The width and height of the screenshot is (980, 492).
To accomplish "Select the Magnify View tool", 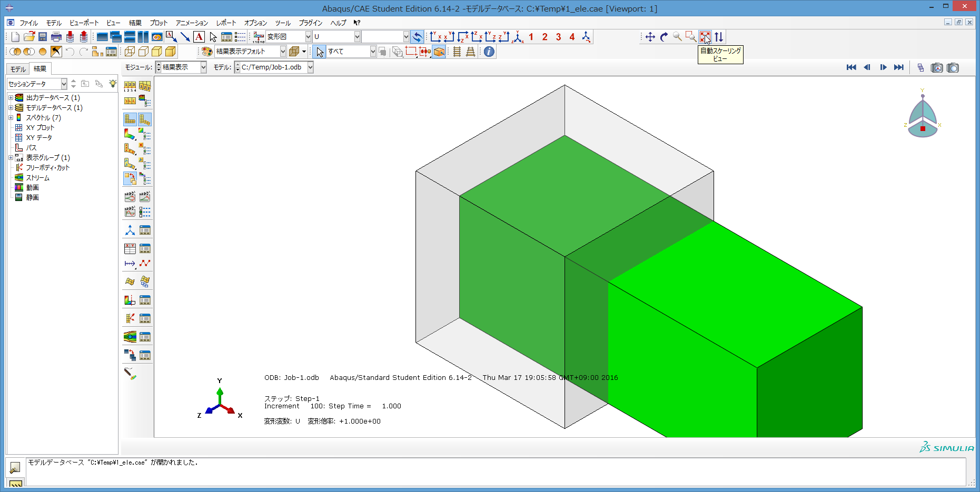I will [x=678, y=37].
